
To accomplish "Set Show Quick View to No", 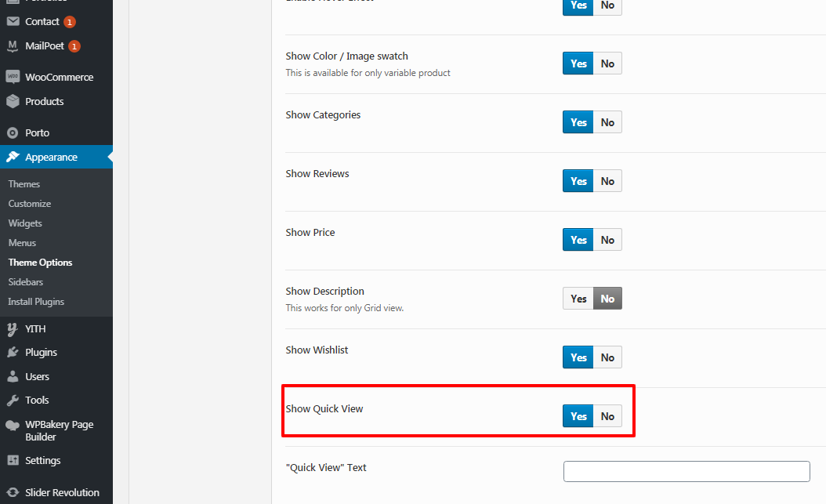I will point(607,416).
